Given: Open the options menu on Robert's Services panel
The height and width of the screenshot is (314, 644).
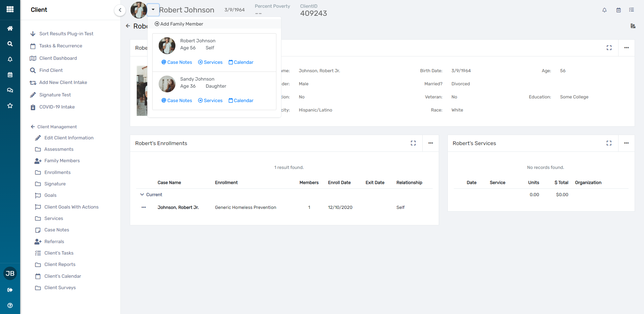Looking at the screenshot, I should coord(627,143).
